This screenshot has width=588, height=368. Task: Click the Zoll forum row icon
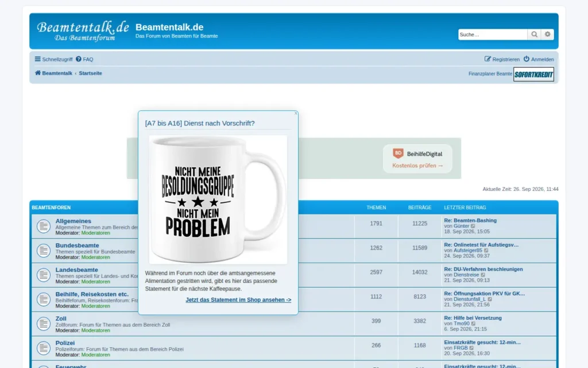(x=44, y=324)
